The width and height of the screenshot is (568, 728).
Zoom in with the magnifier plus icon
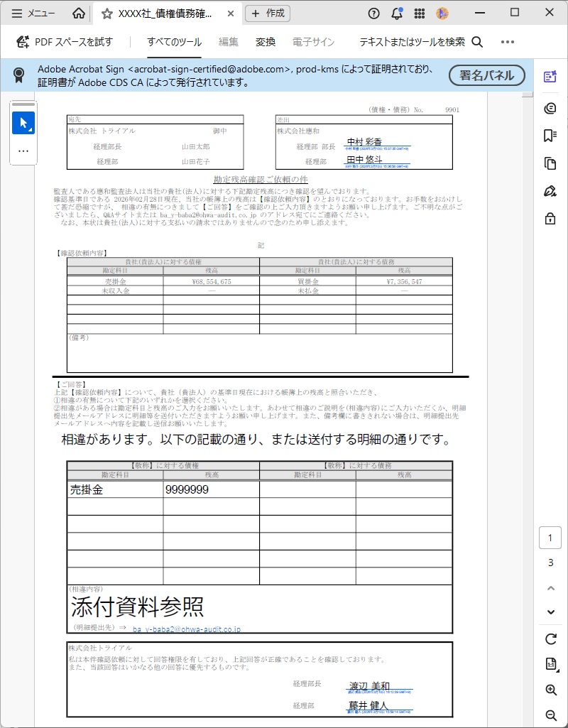[x=550, y=690]
